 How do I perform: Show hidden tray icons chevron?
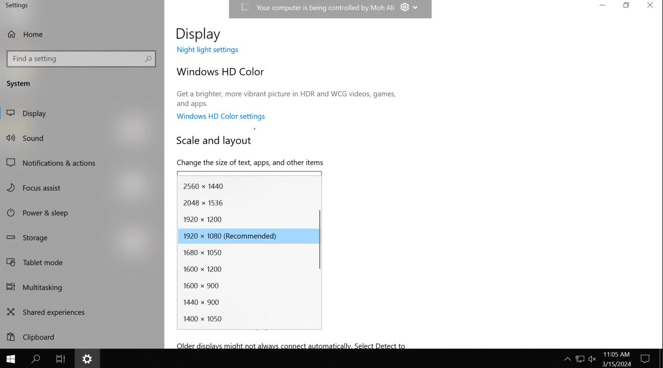pyautogui.click(x=567, y=359)
